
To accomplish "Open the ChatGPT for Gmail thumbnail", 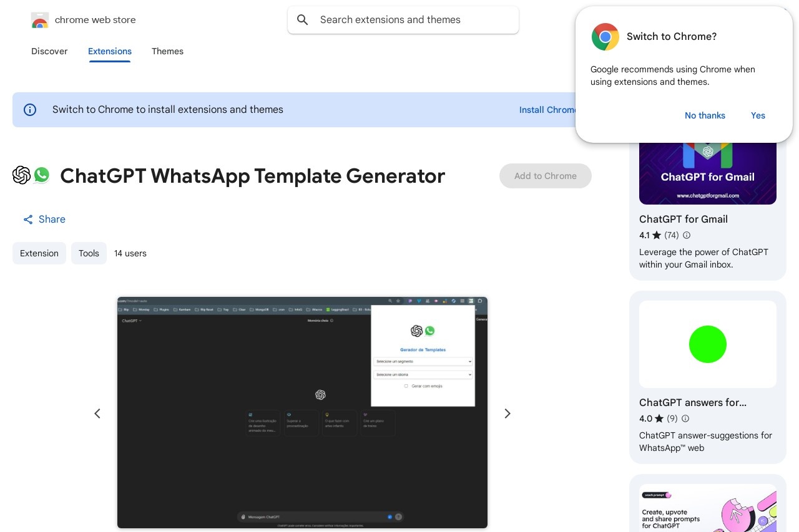I will [x=708, y=173].
